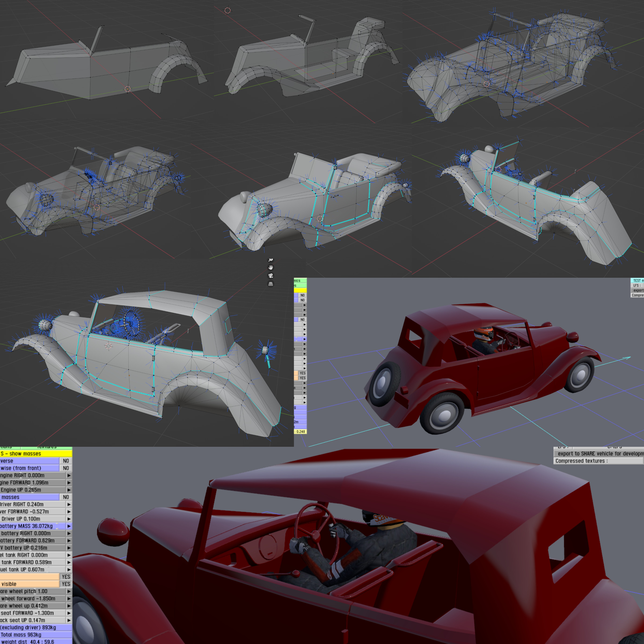Expand spare wheel pitch 1.00 arrow
The height and width of the screenshot is (644, 644).
69,591
